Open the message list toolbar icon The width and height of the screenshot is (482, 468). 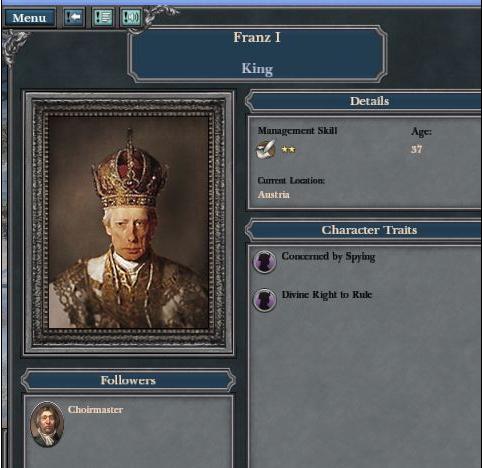click(x=103, y=17)
